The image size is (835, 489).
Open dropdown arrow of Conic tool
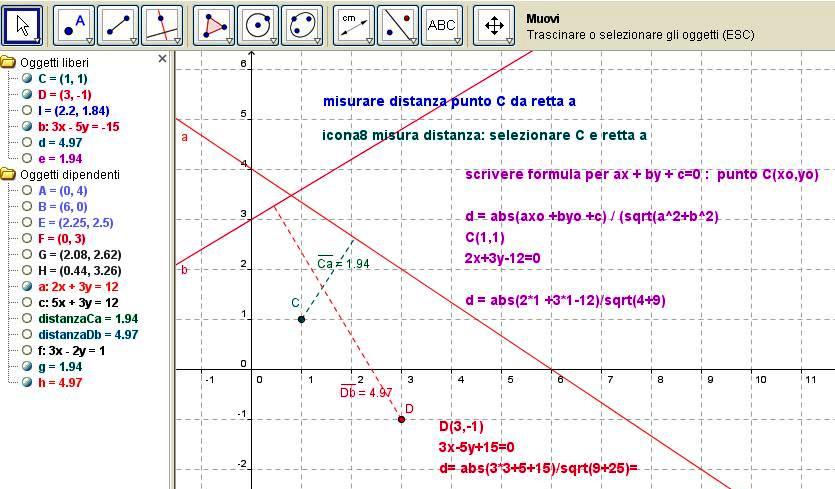click(x=317, y=41)
